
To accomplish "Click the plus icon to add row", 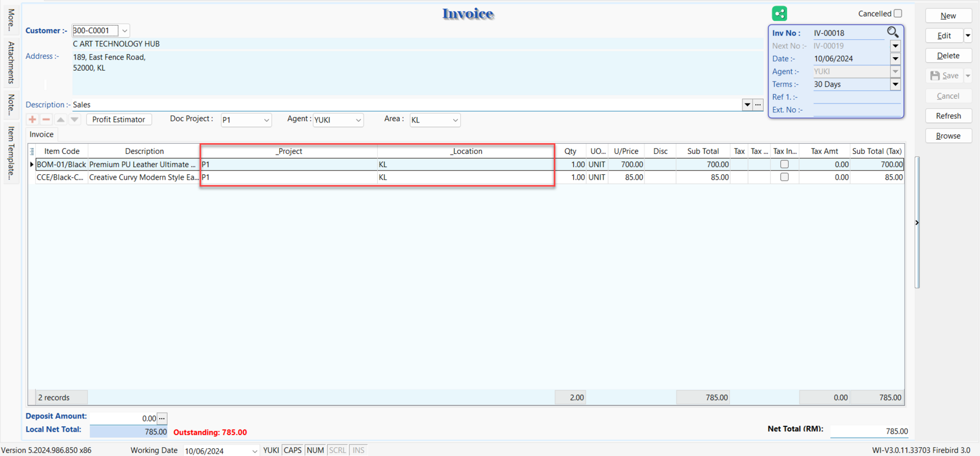I will 33,119.
